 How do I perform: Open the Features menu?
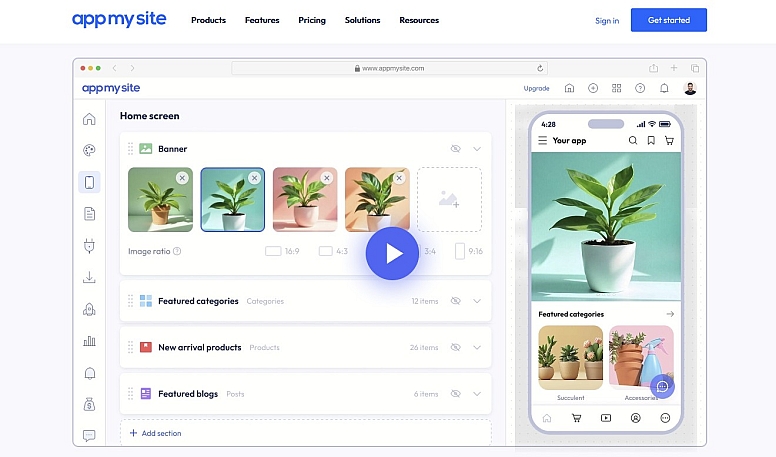point(262,20)
